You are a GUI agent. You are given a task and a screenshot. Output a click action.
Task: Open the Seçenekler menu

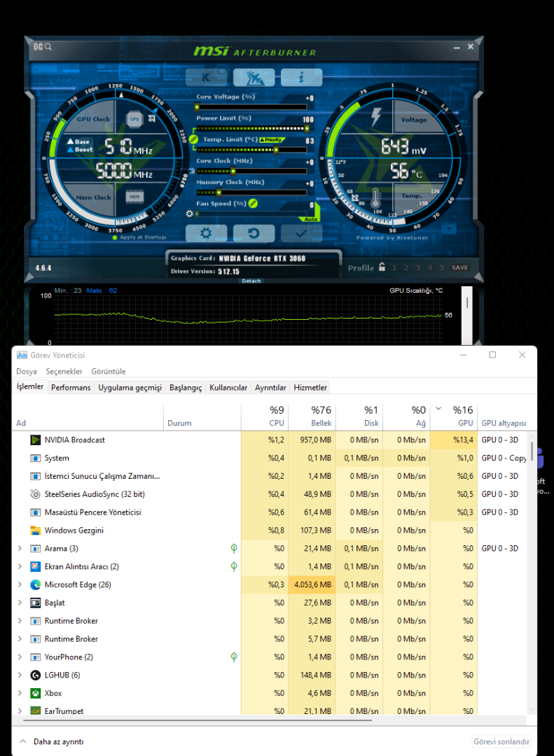click(64, 371)
